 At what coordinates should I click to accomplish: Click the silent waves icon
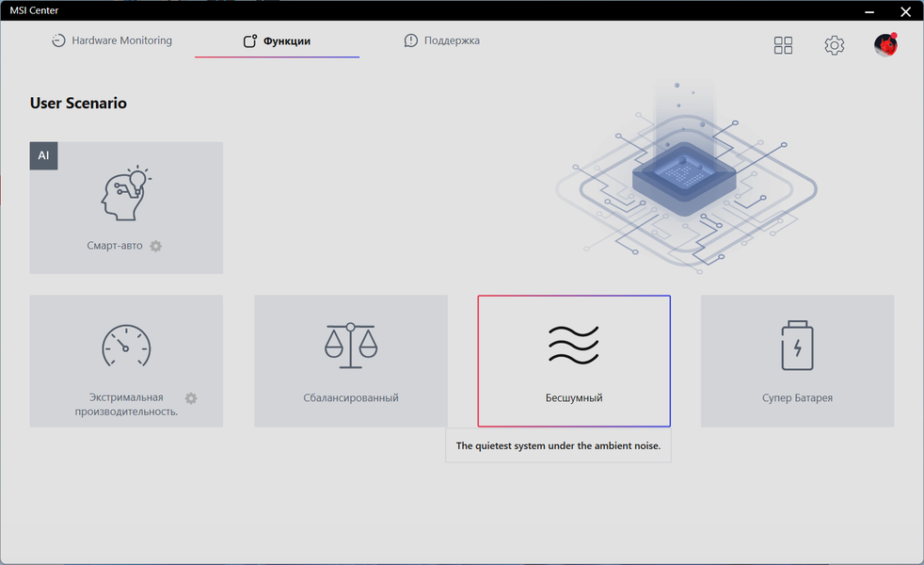(574, 345)
